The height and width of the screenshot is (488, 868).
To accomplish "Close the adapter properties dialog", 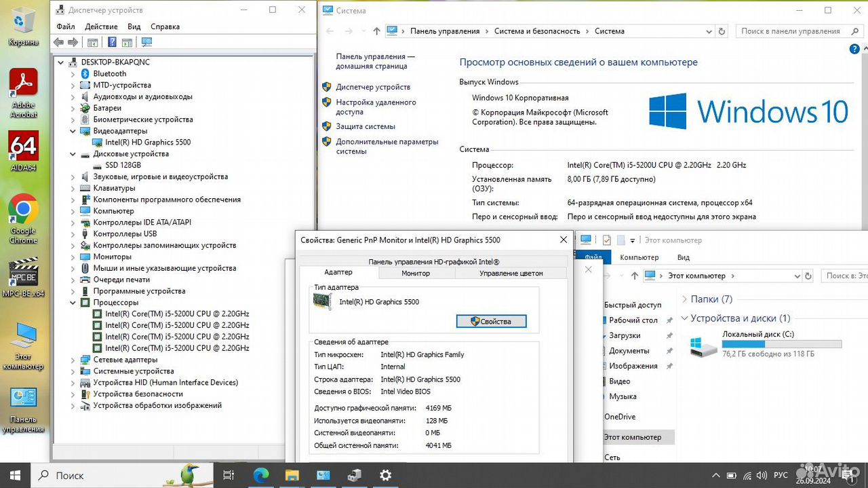I will tap(564, 240).
